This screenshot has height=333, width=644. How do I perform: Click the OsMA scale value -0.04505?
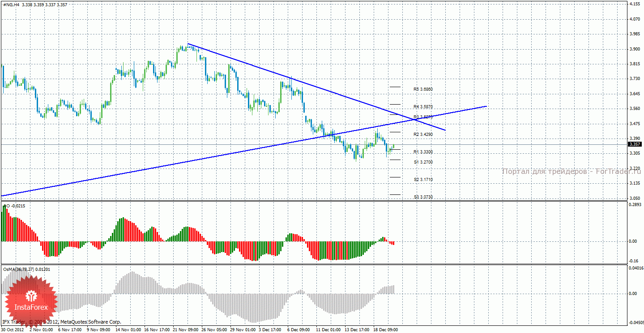(636, 322)
